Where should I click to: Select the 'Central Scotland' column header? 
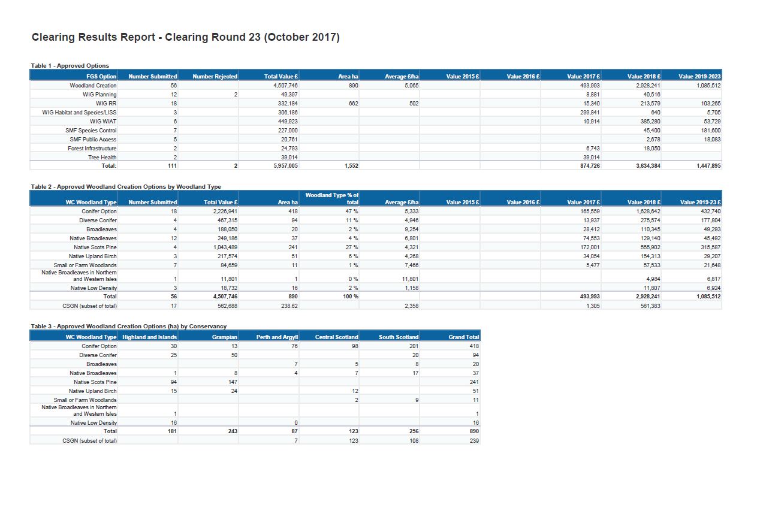point(336,337)
